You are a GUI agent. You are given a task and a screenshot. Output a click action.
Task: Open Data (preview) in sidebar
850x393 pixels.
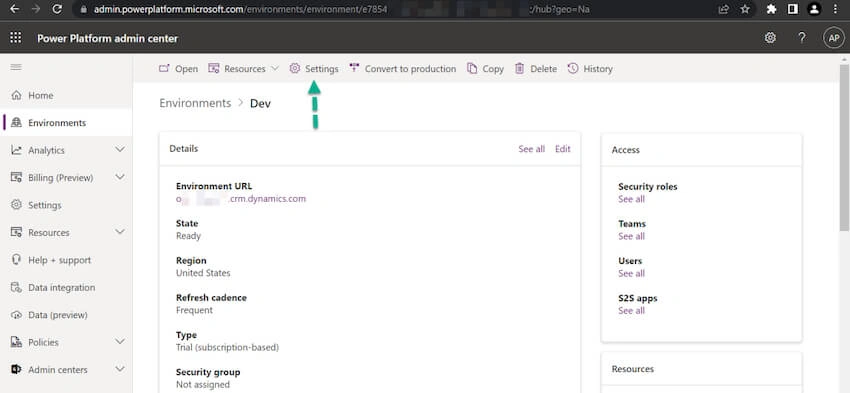(66, 315)
